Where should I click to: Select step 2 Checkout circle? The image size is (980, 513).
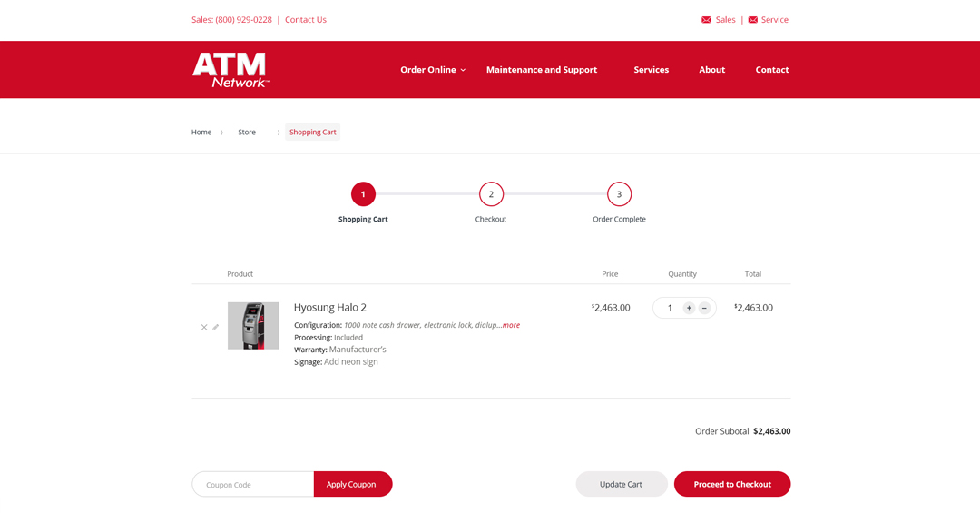[491, 194]
